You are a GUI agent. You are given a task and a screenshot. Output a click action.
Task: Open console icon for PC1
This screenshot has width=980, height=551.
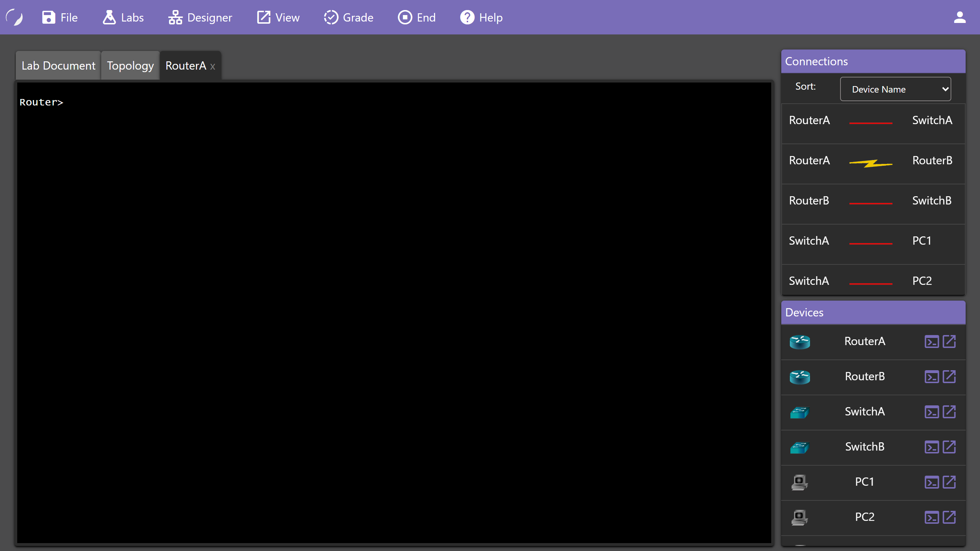[x=931, y=482]
